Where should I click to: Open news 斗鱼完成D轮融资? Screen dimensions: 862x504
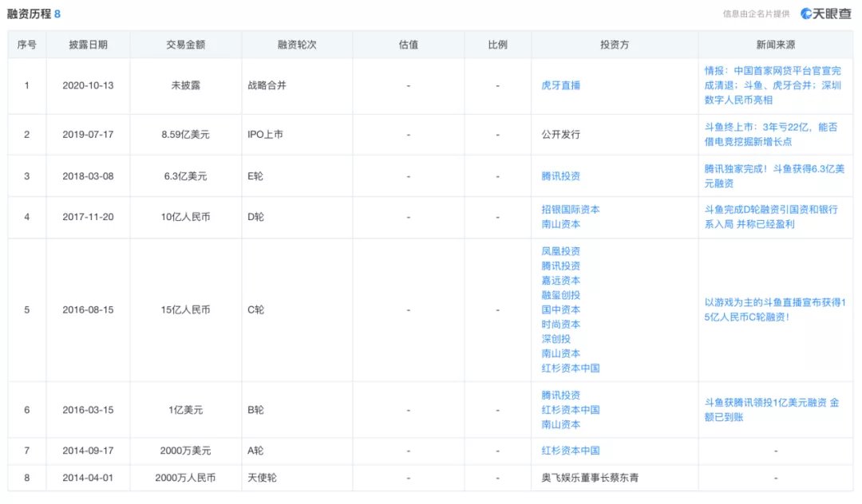pos(771,217)
